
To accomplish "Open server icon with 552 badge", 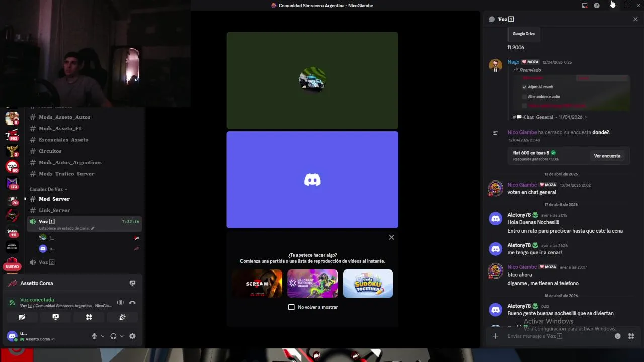I will (x=12, y=135).
